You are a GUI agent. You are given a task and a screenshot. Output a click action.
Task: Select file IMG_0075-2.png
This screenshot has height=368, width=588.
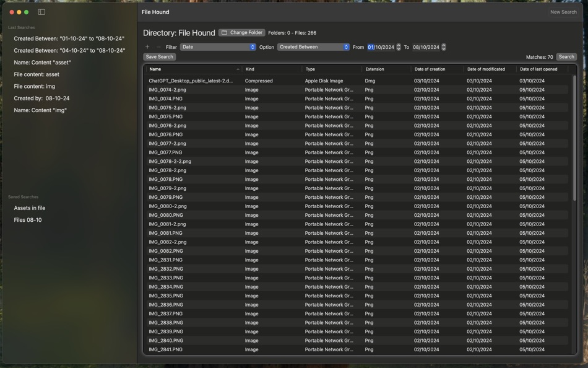pos(357,108)
